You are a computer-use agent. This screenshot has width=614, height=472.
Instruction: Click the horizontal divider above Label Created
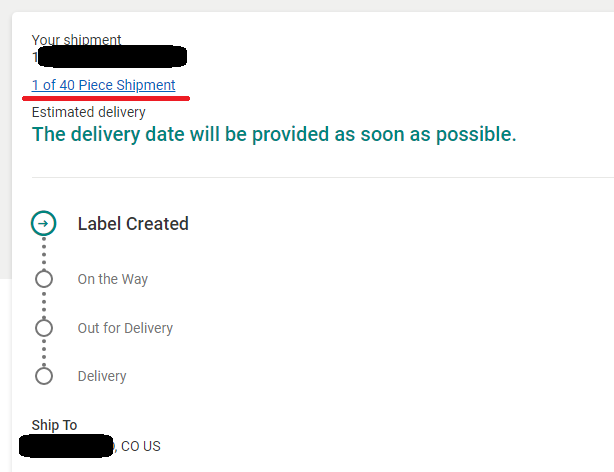point(320,177)
